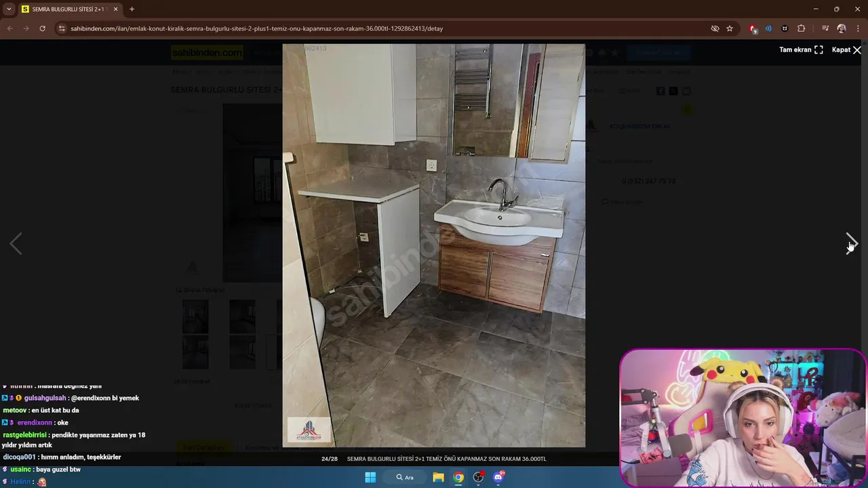This screenshot has height=488, width=868.
Task: Go forward in browser history
Action: (26, 28)
